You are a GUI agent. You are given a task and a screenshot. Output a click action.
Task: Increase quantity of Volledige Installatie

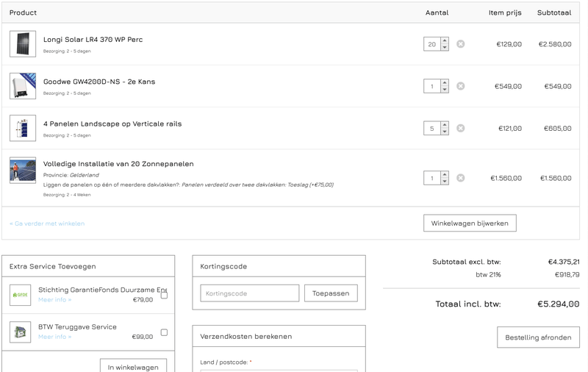pyautogui.click(x=445, y=174)
